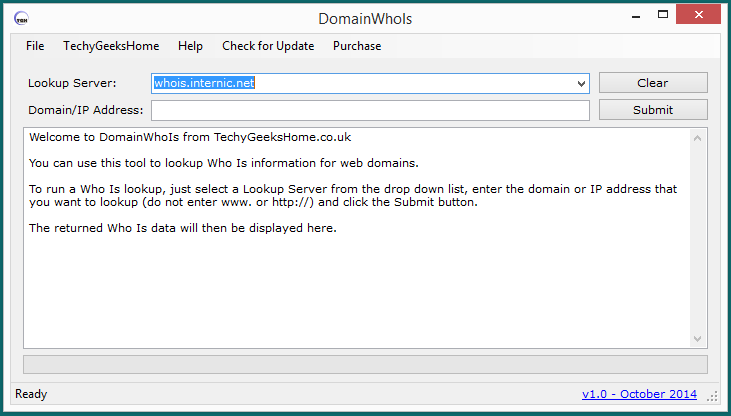
Task: Close the DomainWhoIs window
Action: pos(698,15)
